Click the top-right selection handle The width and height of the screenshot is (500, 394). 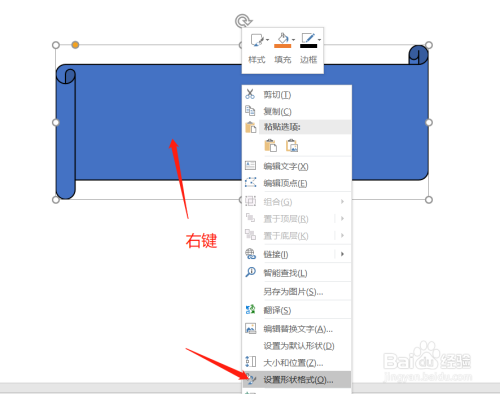point(429,45)
